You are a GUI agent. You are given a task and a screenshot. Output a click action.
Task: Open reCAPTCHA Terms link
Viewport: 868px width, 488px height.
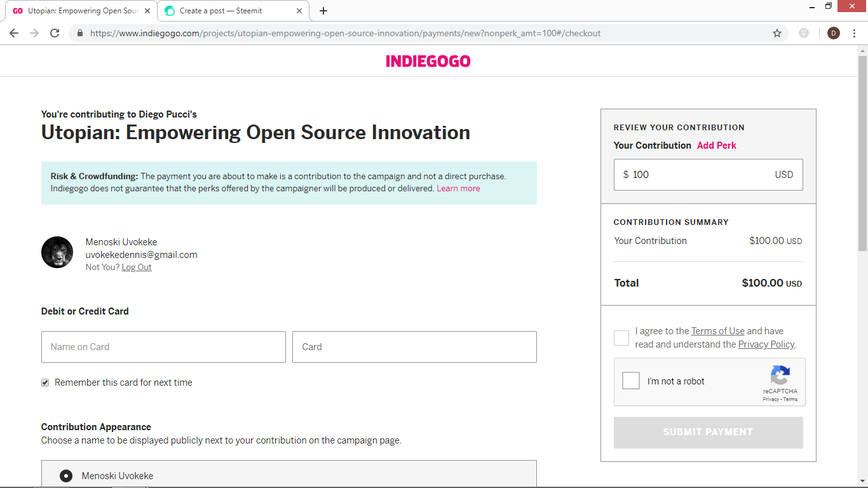click(790, 400)
